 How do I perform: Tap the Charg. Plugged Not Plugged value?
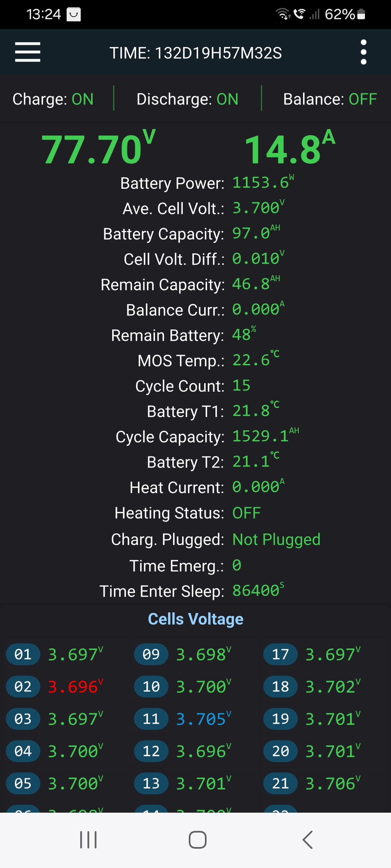[x=276, y=539]
